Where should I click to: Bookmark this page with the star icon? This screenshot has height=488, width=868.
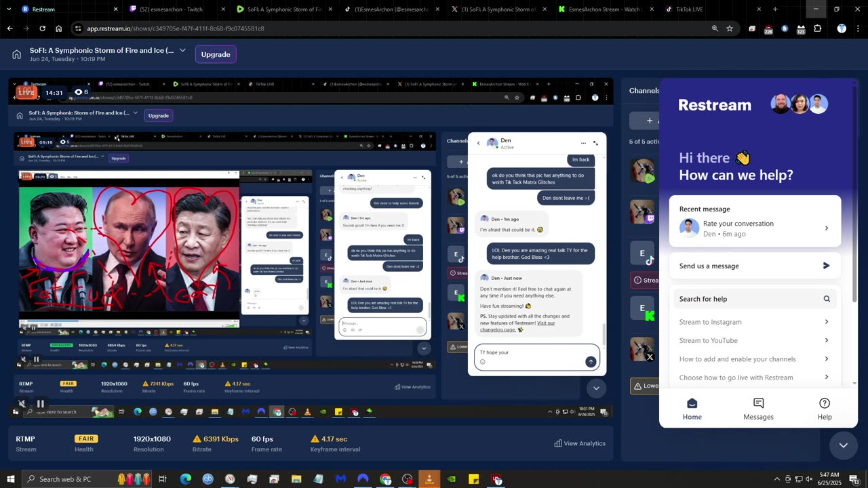730,28
